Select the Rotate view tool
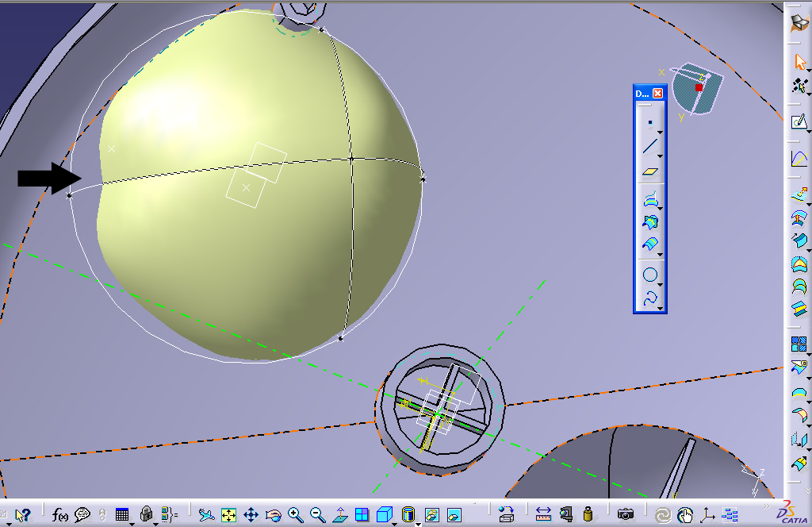The height and width of the screenshot is (527, 812). click(273, 514)
